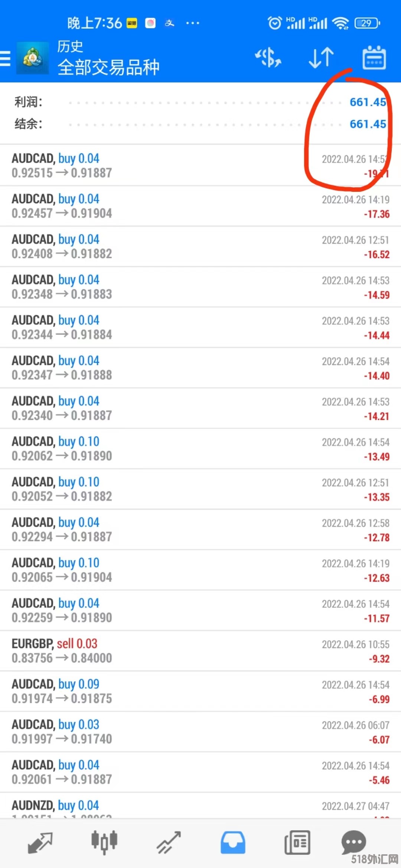Select the History inbox tab

233,843
